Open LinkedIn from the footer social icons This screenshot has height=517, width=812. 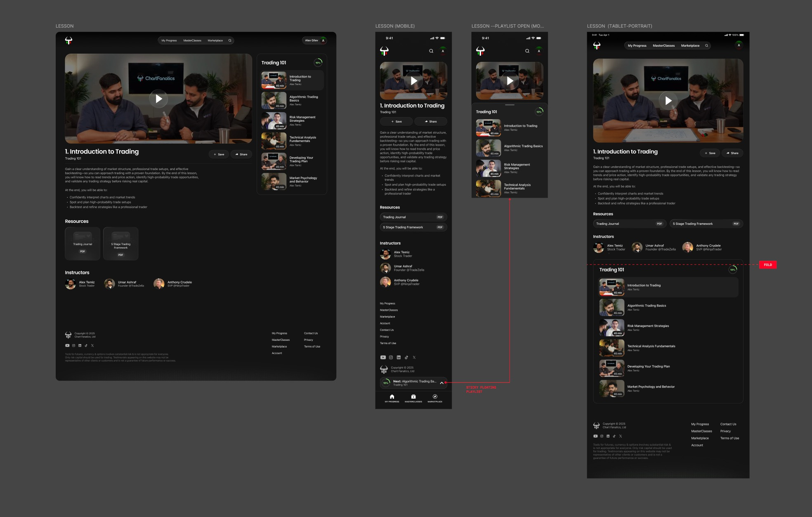(80, 345)
